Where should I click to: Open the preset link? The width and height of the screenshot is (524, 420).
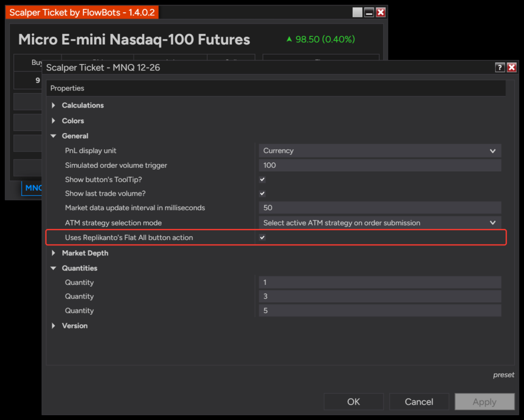[504, 375]
